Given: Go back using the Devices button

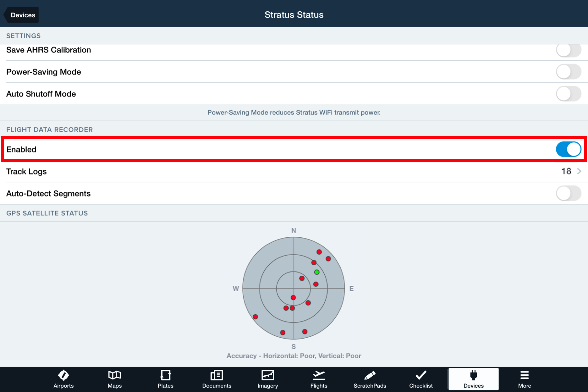Looking at the screenshot, I should pos(21,15).
